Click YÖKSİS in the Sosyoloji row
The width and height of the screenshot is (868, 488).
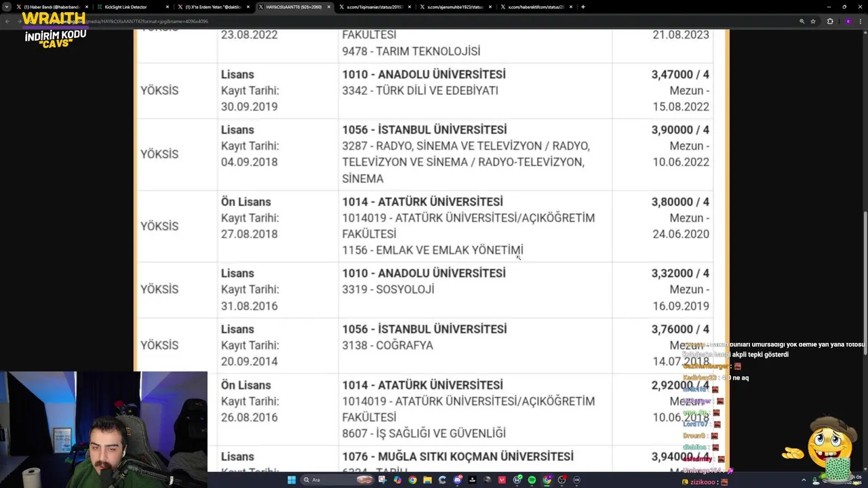click(x=159, y=289)
